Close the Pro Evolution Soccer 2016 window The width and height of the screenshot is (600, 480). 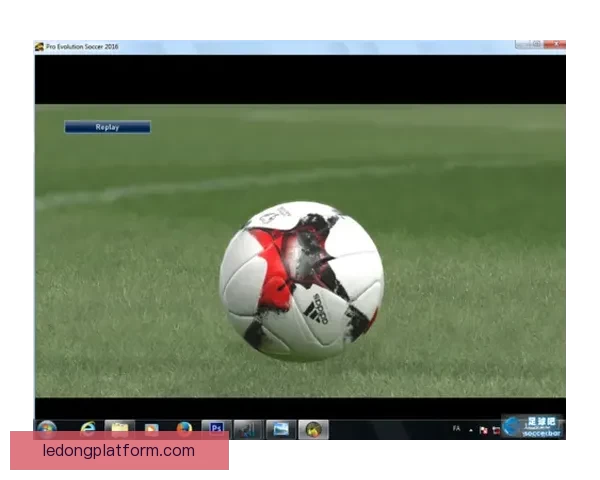coord(557,44)
